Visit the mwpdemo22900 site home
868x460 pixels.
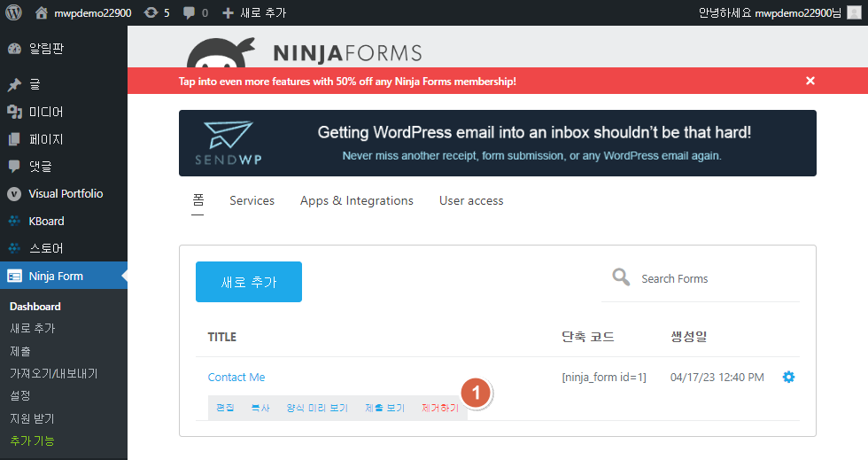pyautogui.click(x=83, y=12)
